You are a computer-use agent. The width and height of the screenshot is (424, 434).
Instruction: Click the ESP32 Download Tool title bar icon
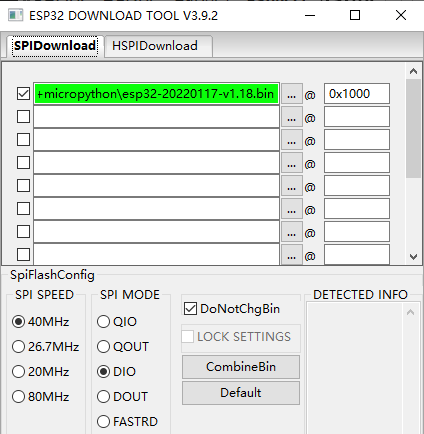15,15
